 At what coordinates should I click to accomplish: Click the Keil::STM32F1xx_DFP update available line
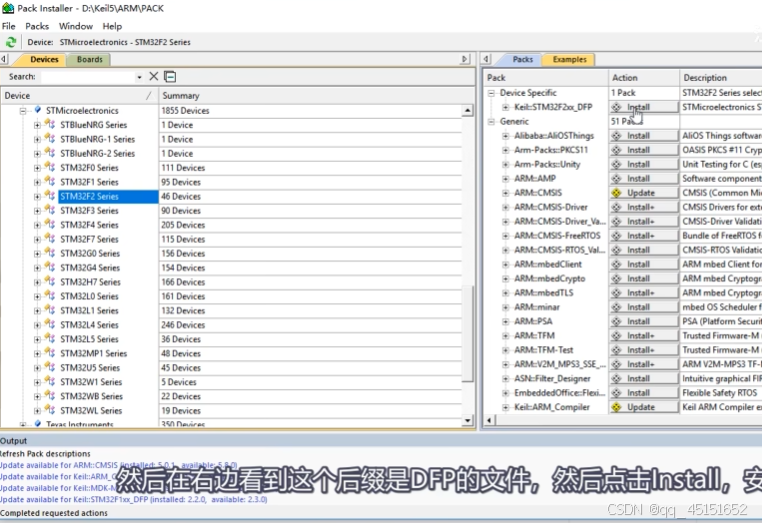tap(134, 499)
